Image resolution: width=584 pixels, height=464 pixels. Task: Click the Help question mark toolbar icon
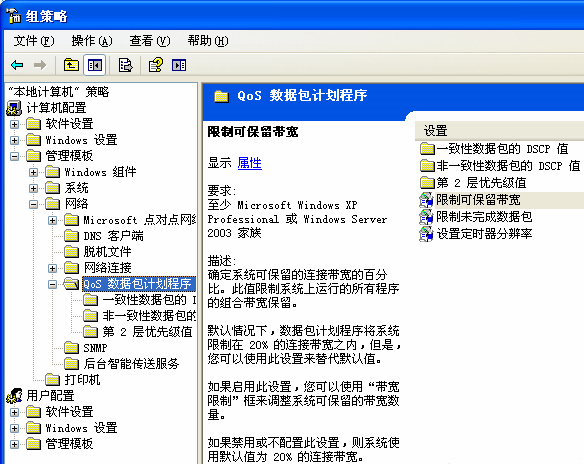[156, 65]
